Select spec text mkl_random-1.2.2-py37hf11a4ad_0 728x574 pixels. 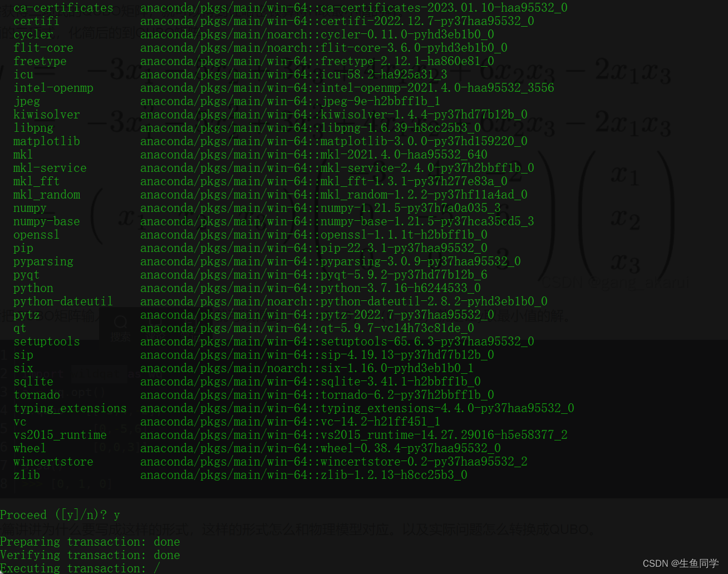tap(424, 195)
